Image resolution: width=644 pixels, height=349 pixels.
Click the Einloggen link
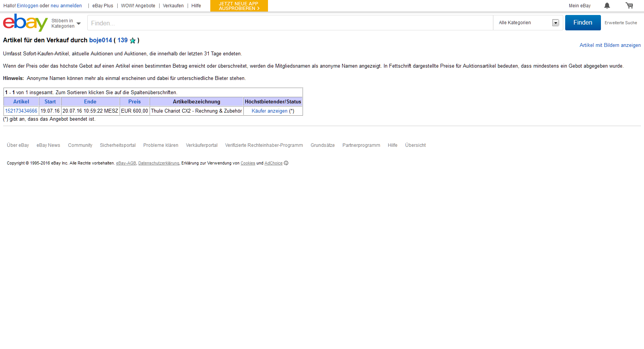click(x=28, y=6)
